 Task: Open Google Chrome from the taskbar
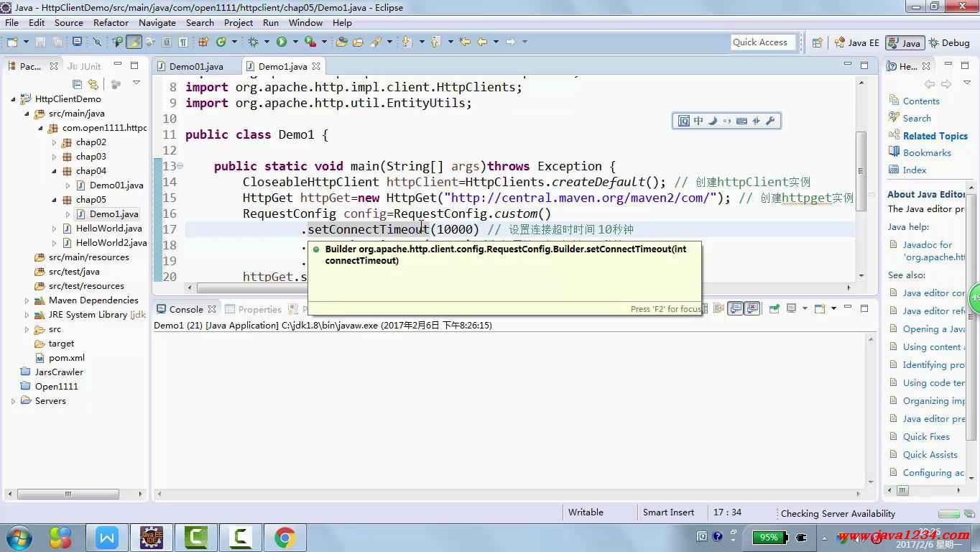click(x=285, y=537)
